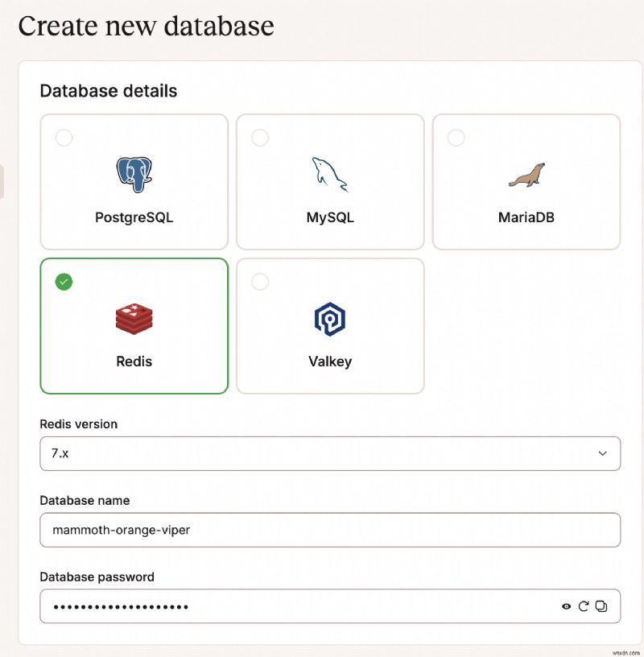
Task: Click the PostgreSQL elephant logo
Action: tap(134, 175)
